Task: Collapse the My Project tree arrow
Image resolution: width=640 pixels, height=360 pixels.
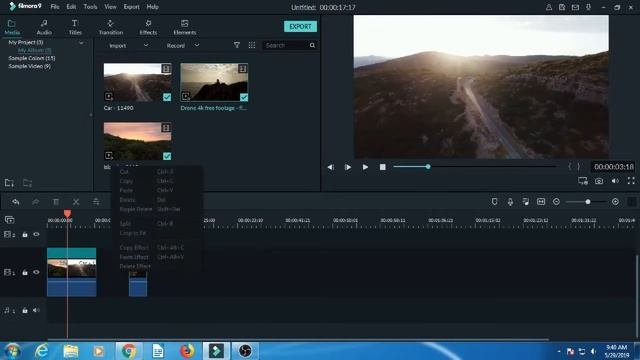Action: coord(81,42)
